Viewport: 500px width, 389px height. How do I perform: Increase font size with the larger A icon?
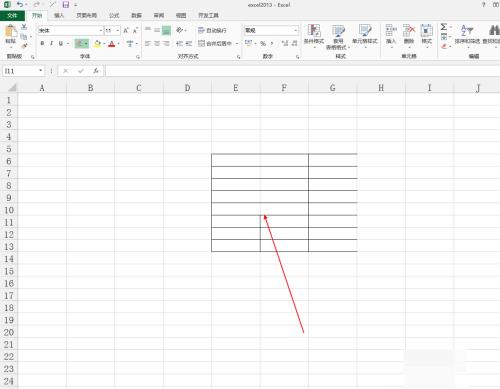126,31
